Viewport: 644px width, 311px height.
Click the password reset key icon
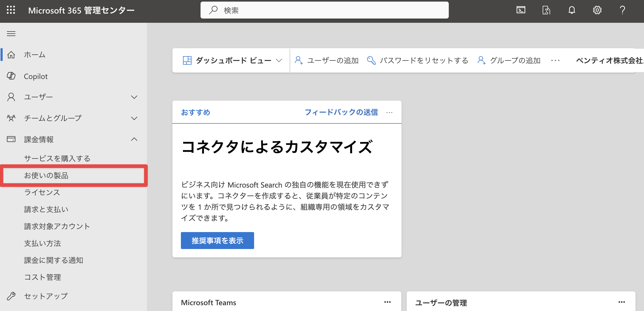pos(371,60)
